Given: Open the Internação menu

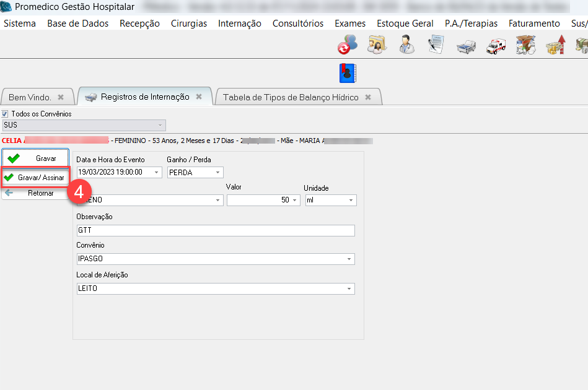Looking at the screenshot, I should (239, 24).
